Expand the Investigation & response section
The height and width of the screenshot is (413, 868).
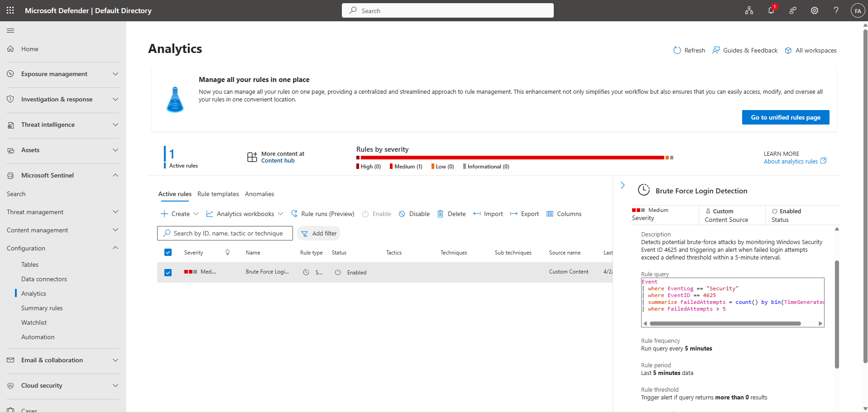(115, 99)
